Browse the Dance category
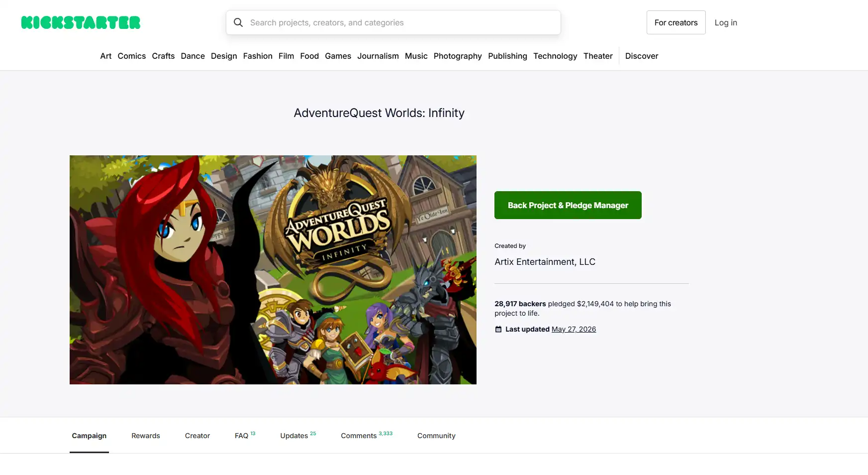The width and height of the screenshot is (868, 475). point(193,56)
